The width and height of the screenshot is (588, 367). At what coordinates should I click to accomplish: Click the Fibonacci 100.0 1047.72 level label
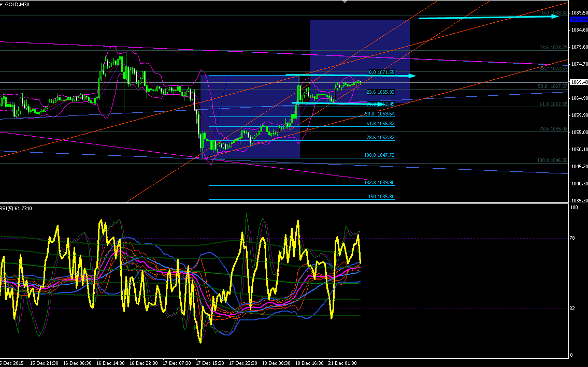tap(379, 155)
